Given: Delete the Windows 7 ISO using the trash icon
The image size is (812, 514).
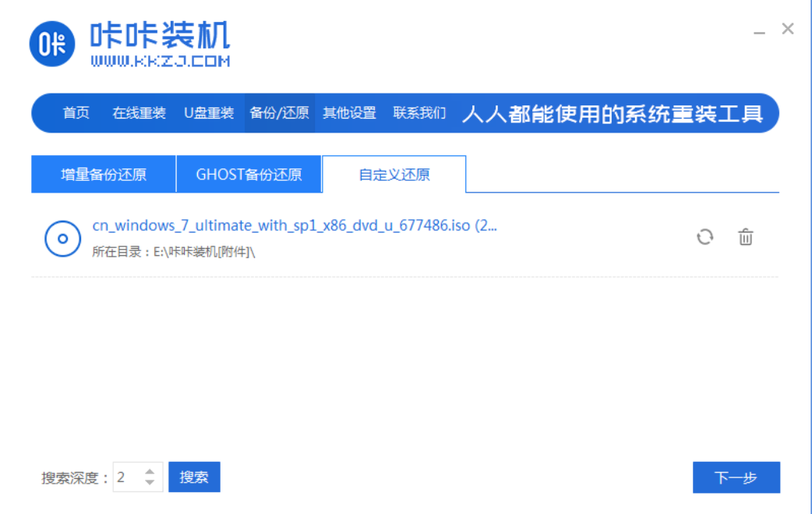Looking at the screenshot, I should 746,237.
